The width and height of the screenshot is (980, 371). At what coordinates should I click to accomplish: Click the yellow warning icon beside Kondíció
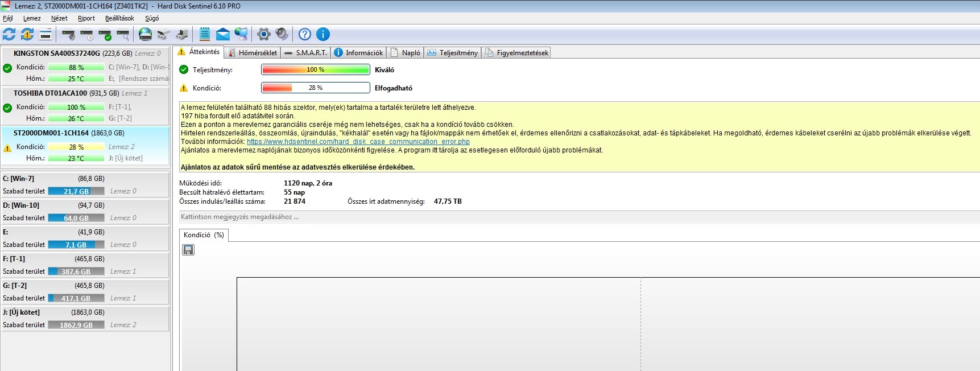pos(184,88)
